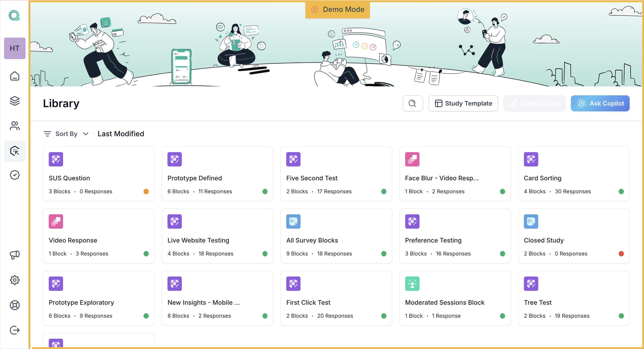644x349 pixels.
Task: Open the home icon in sidebar
Action: coord(15,76)
